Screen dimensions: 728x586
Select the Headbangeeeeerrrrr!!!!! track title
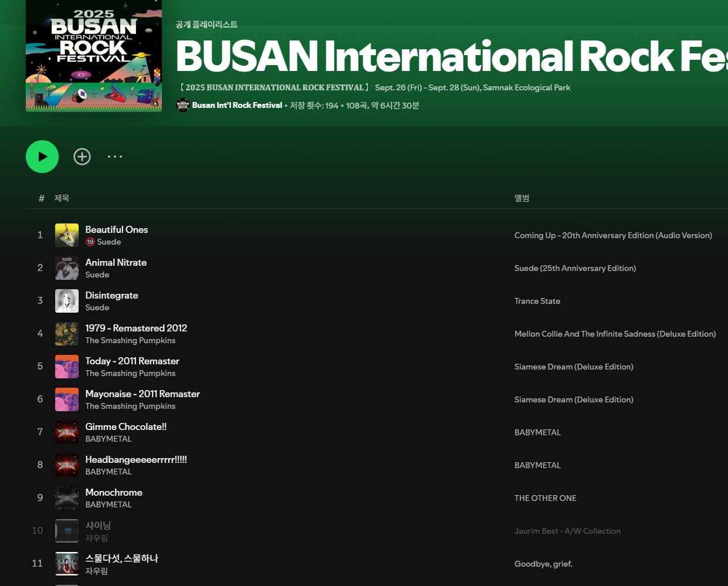[136, 460]
